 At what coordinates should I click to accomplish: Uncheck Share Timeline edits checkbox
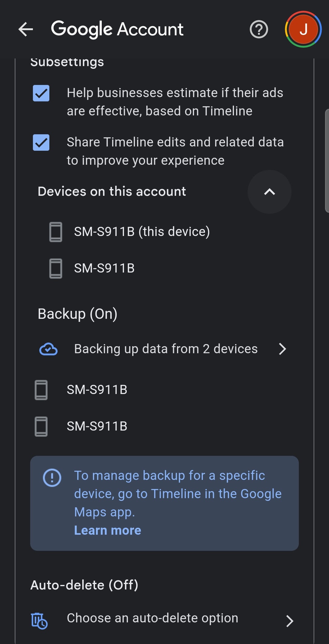tap(41, 143)
